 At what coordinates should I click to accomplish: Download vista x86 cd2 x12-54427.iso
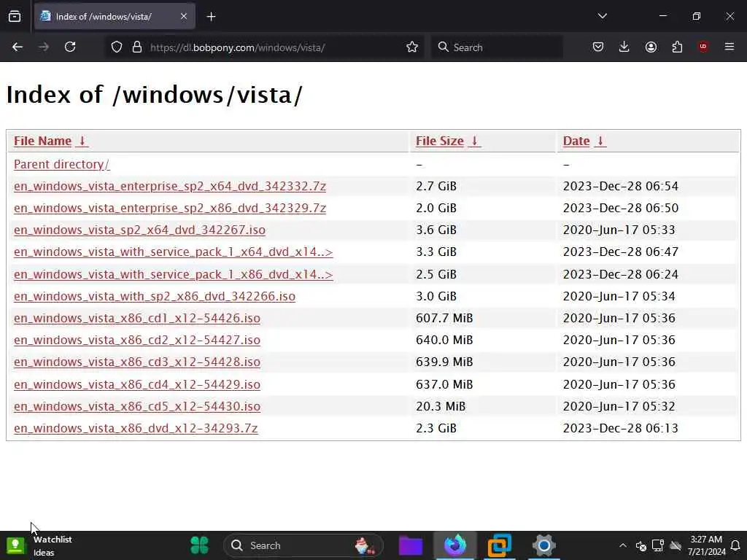pos(136,340)
